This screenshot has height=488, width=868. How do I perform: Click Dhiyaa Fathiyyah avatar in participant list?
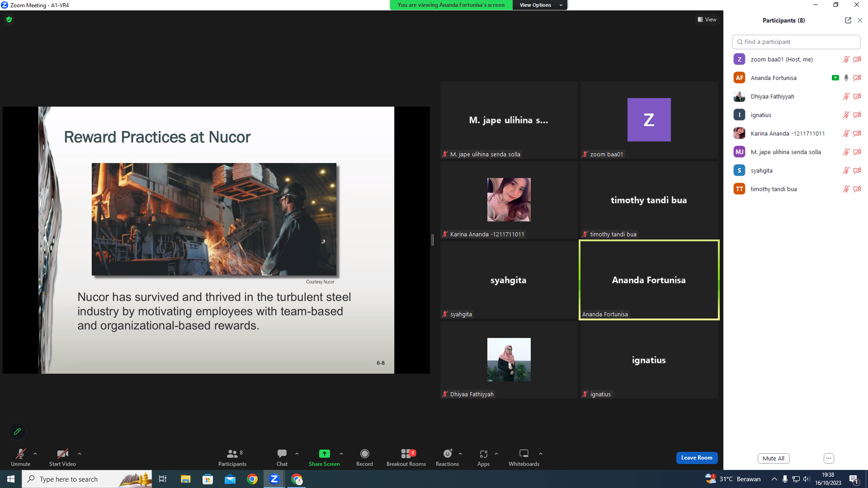[740, 96]
